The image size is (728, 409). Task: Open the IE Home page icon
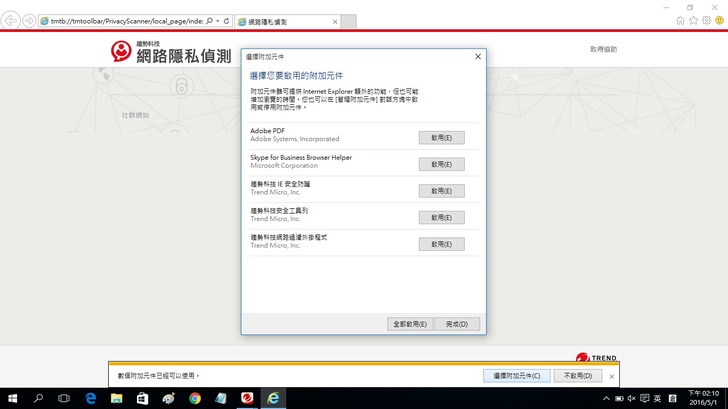click(681, 21)
